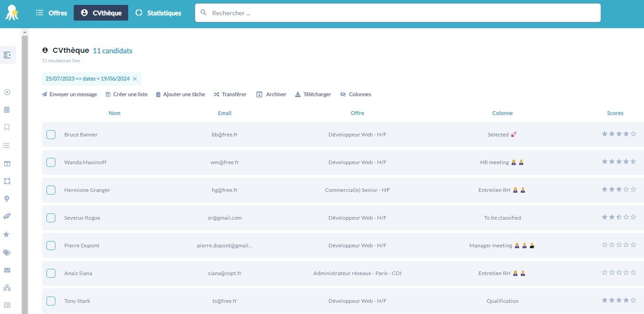The width and height of the screenshot is (644, 314).
Task: Open the candidate name Wanda Maximoff
Action: (85, 162)
